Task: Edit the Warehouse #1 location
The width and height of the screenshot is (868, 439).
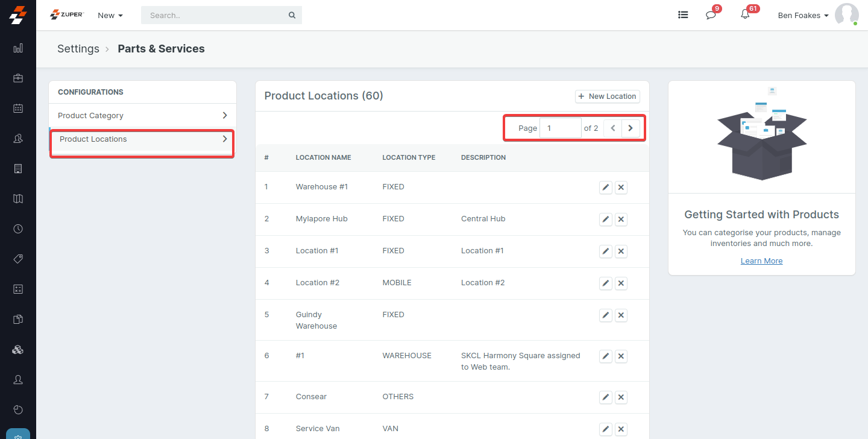Action: coord(606,187)
